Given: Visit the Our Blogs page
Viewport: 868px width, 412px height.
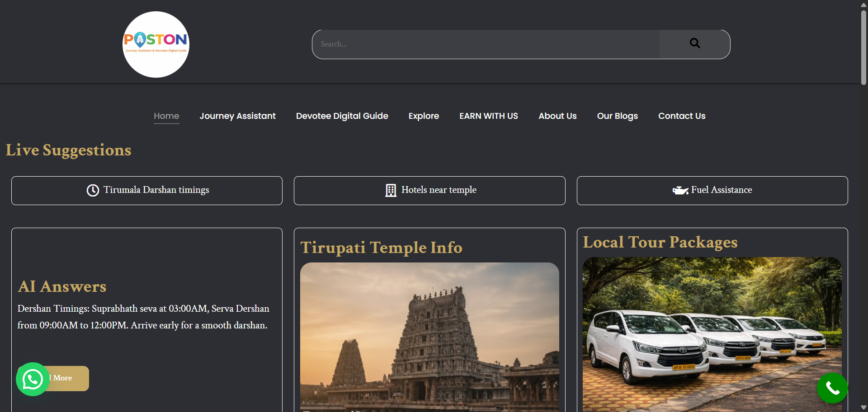Looking at the screenshot, I should pos(617,116).
